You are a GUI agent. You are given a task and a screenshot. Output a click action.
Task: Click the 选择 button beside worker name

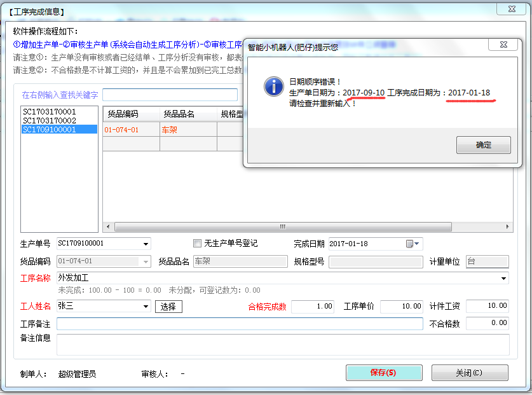[168, 307]
